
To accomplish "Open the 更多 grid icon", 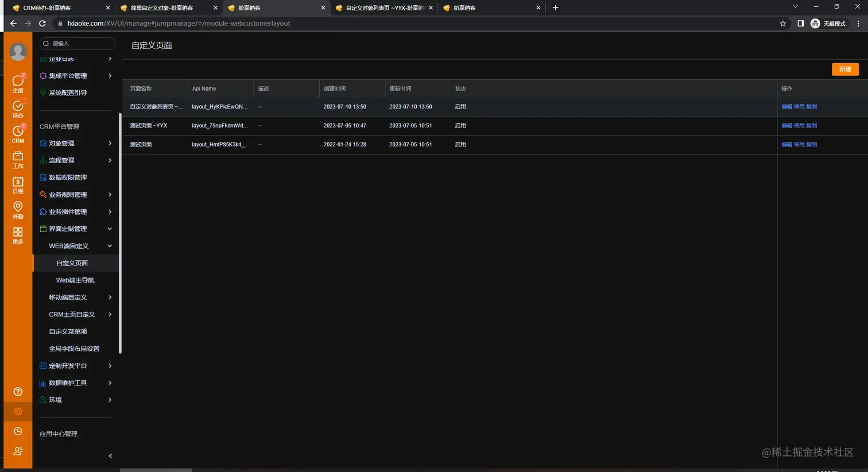I will point(18,235).
